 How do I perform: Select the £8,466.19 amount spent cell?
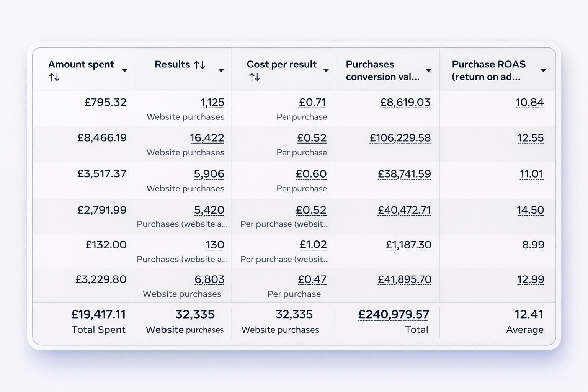[x=102, y=138]
